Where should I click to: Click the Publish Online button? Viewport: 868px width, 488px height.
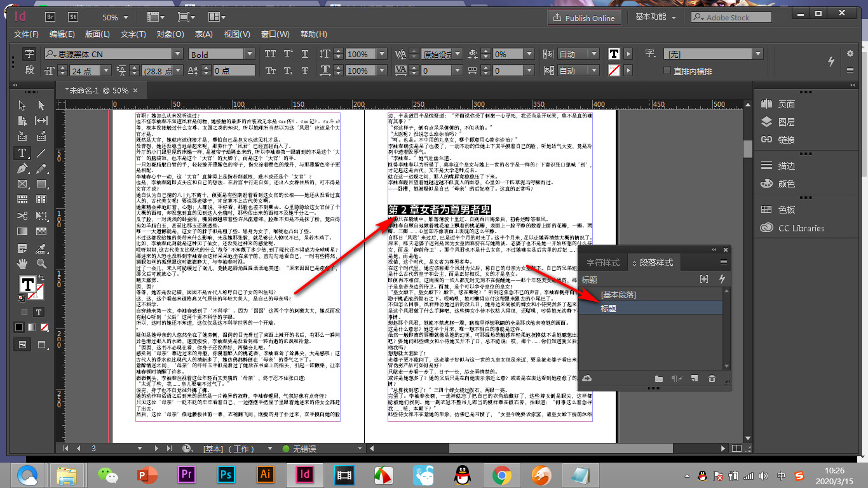click(x=585, y=18)
